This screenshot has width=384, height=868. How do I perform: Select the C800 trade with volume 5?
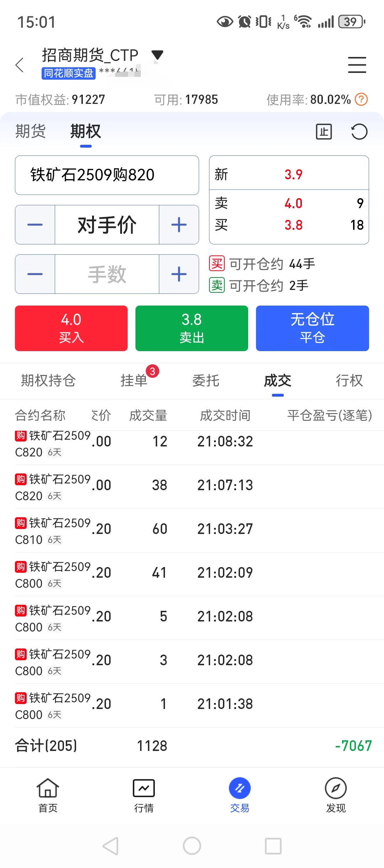click(192, 618)
